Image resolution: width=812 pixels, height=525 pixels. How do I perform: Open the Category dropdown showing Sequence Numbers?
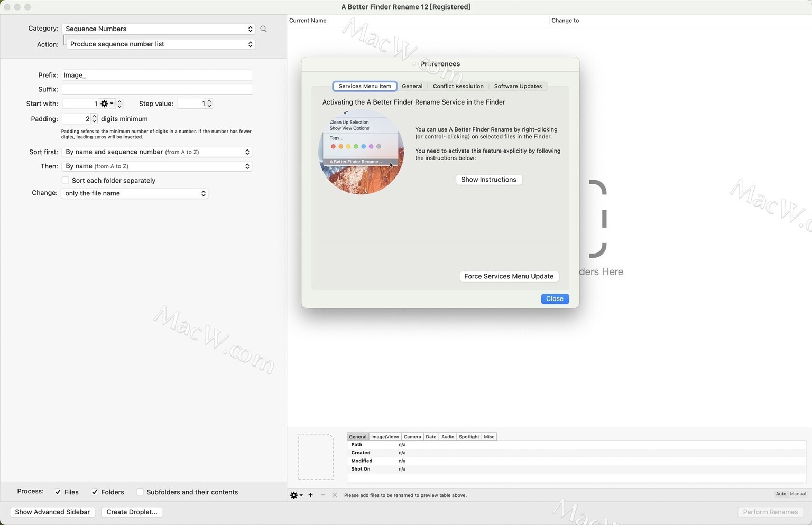(159, 29)
